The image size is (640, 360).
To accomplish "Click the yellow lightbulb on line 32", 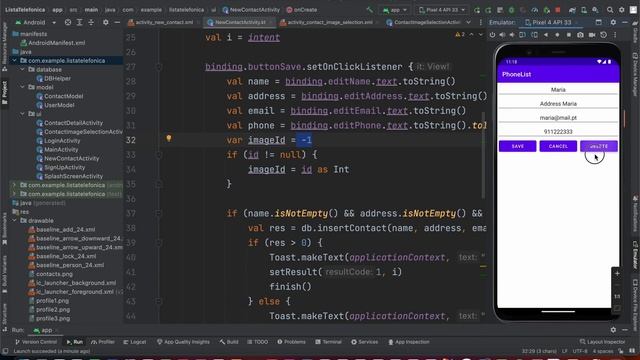I will (169, 138).
